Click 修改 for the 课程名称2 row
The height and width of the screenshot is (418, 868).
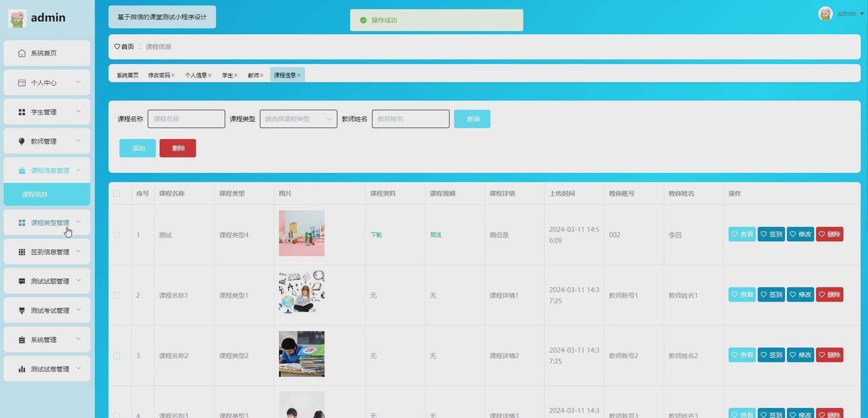(801, 355)
